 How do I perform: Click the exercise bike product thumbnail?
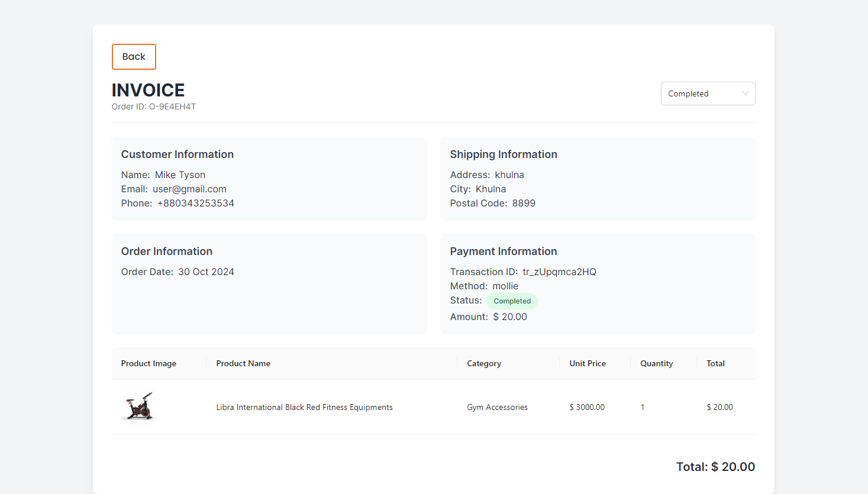(x=138, y=406)
